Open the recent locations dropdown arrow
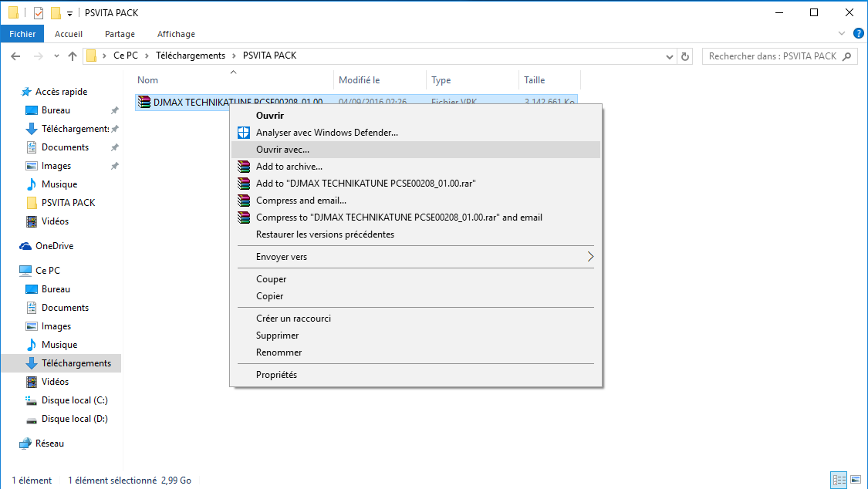The image size is (868, 489). tap(56, 56)
